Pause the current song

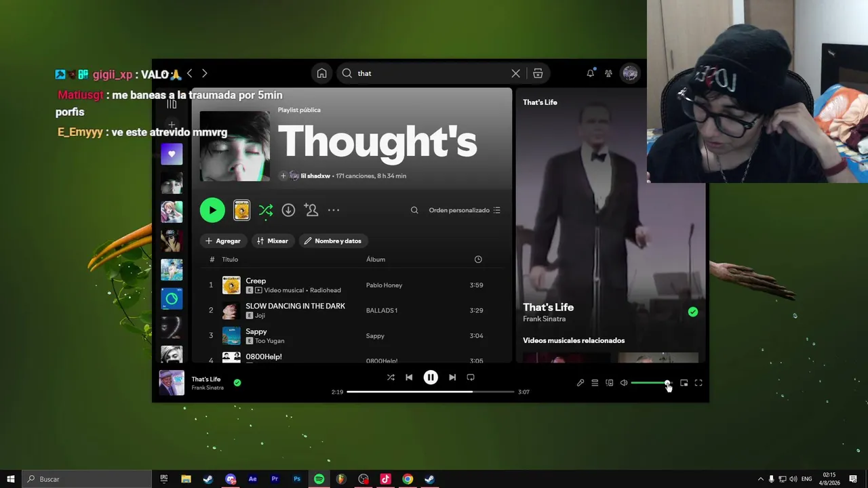click(431, 378)
